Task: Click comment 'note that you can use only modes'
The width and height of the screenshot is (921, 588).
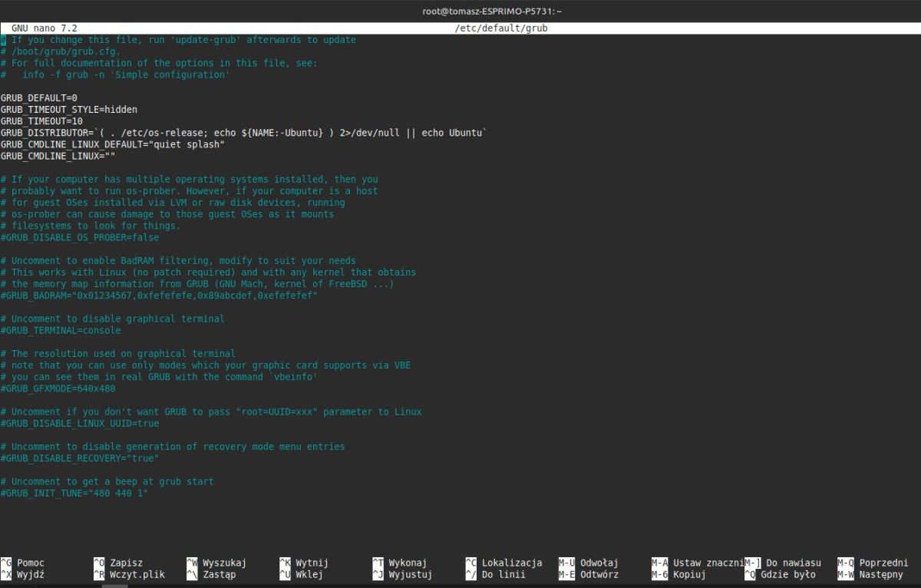Action: (x=206, y=365)
